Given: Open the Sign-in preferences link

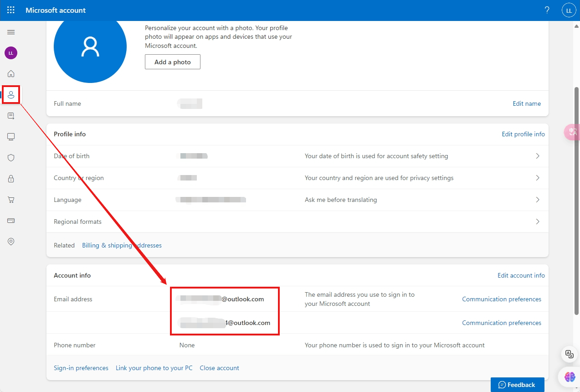Looking at the screenshot, I should click(81, 368).
